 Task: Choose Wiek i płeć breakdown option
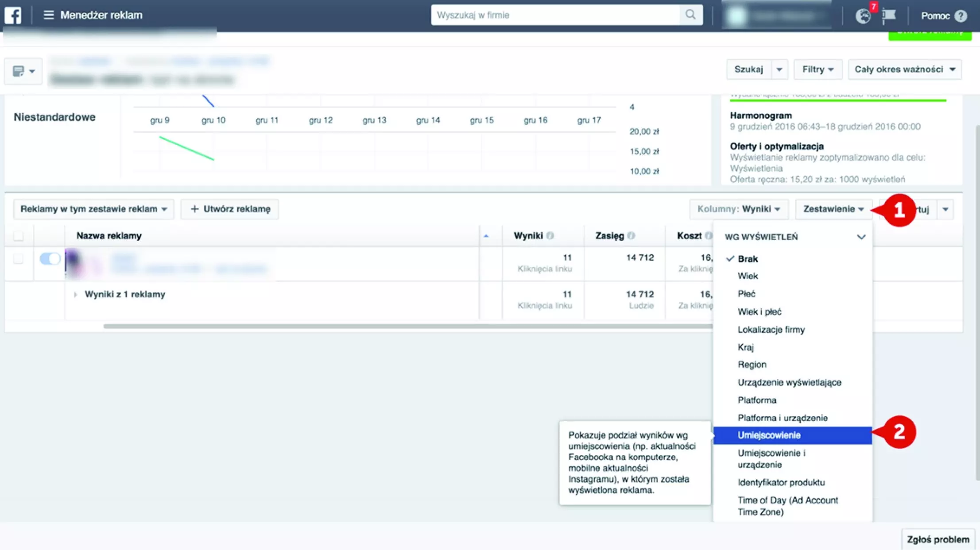pos(759,312)
